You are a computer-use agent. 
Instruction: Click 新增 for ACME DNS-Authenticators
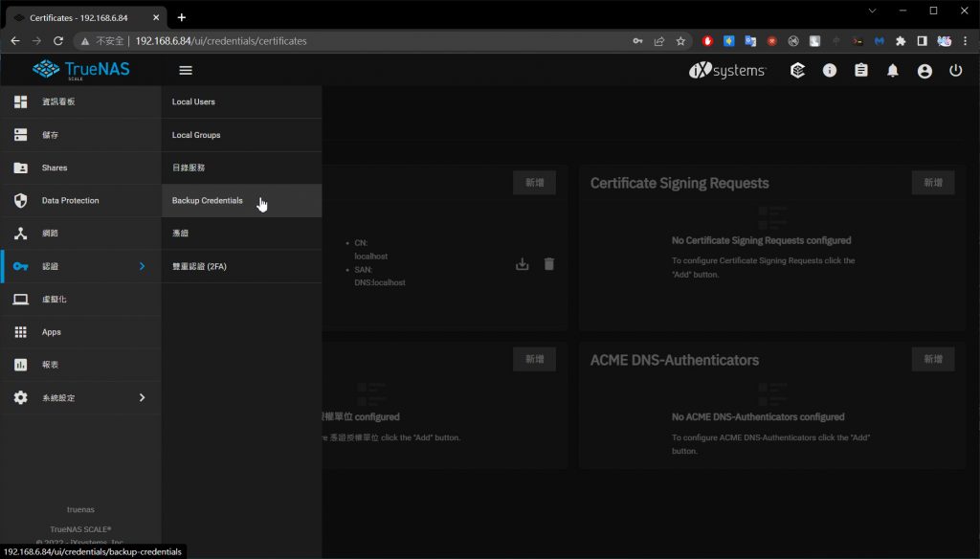[932, 359]
